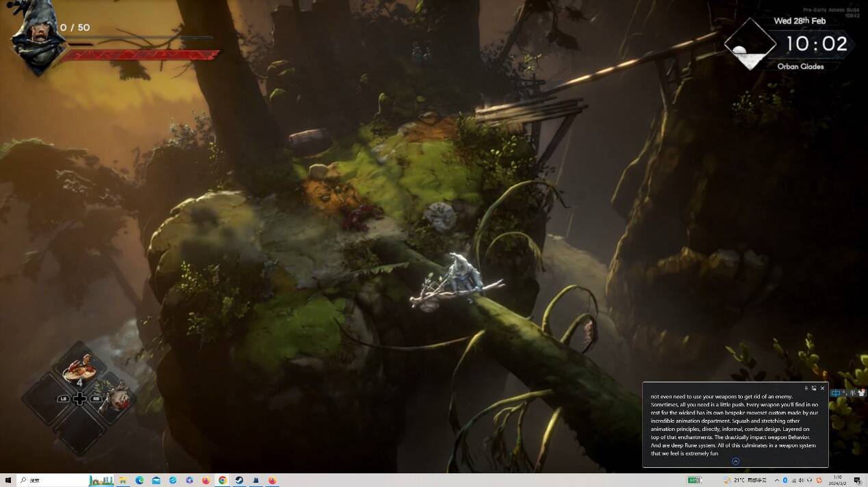The height and width of the screenshot is (487, 868).
Task: Click the LB shoulder button prompt
Action: 64,399
